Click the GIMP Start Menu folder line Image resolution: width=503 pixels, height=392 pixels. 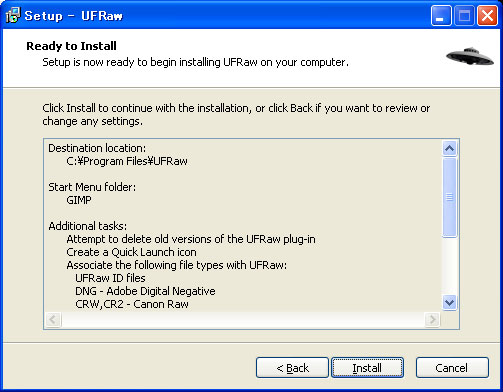click(x=79, y=200)
